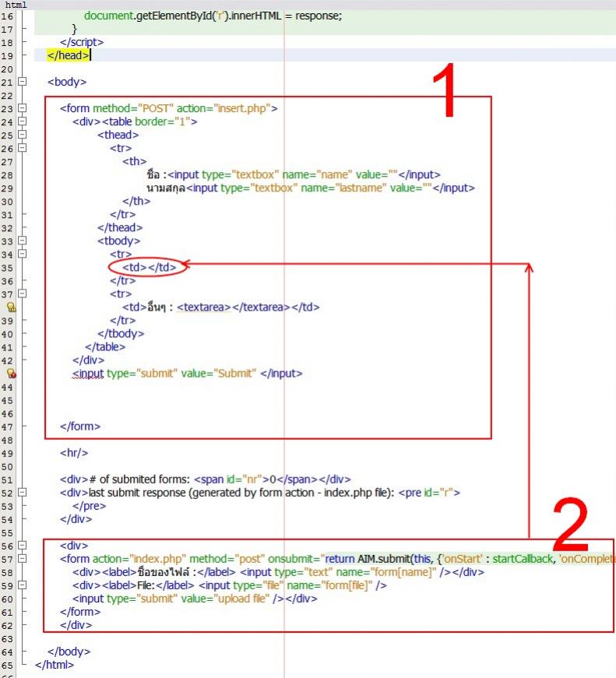
Task: Collapse the tr fold marker at line 37
Action: [x=22, y=293]
